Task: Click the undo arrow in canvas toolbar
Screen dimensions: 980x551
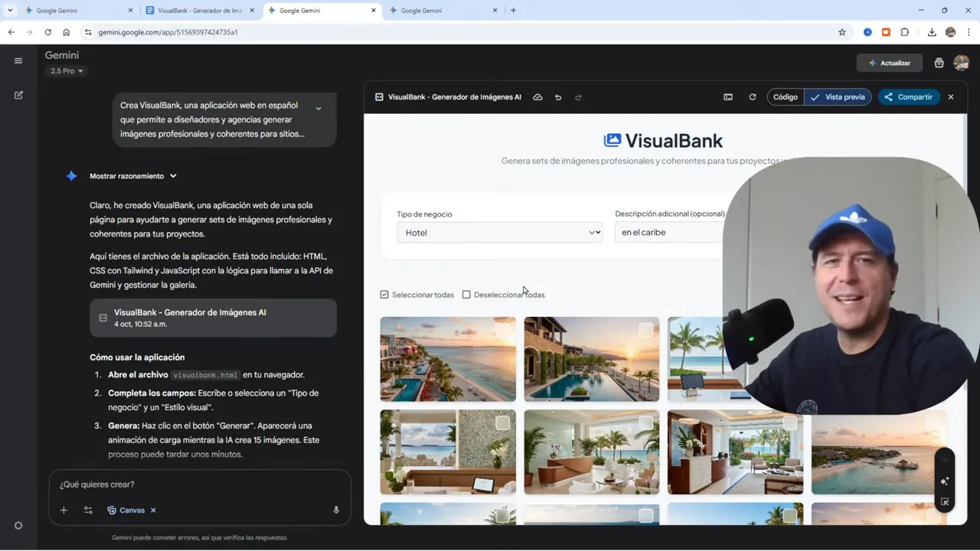Action: pyautogui.click(x=558, y=97)
